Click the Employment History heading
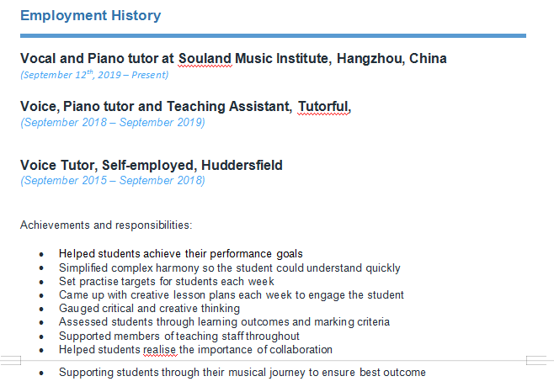 (x=90, y=15)
